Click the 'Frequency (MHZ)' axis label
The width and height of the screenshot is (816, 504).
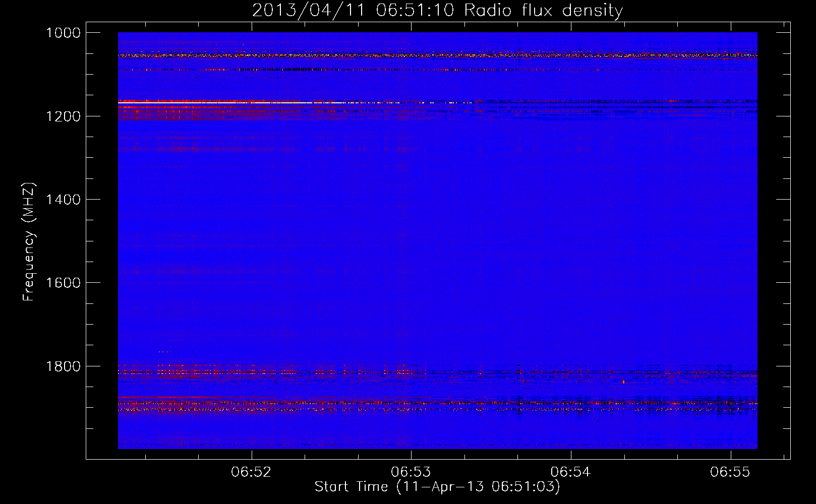coord(29,242)
